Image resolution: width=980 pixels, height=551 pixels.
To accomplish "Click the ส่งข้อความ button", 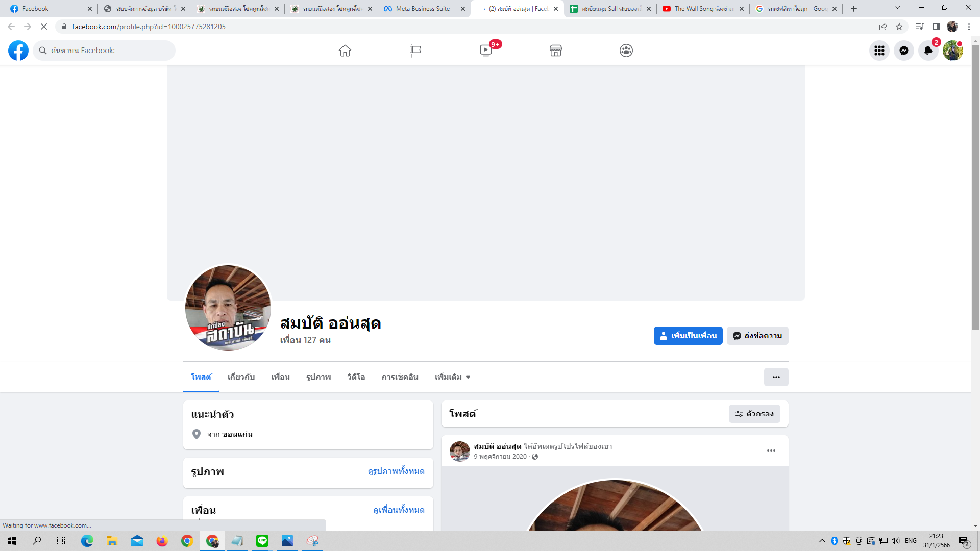I will [x=757, y=336].
